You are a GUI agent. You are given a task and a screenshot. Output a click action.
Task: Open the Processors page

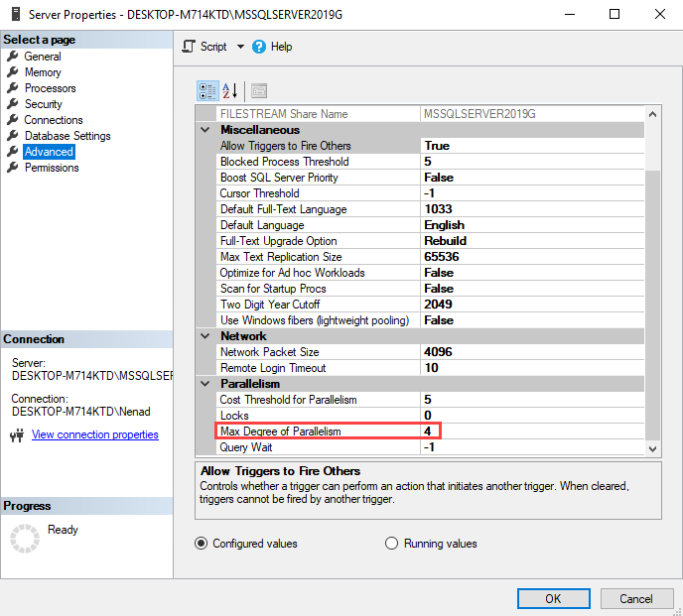(x=50, y=88)
